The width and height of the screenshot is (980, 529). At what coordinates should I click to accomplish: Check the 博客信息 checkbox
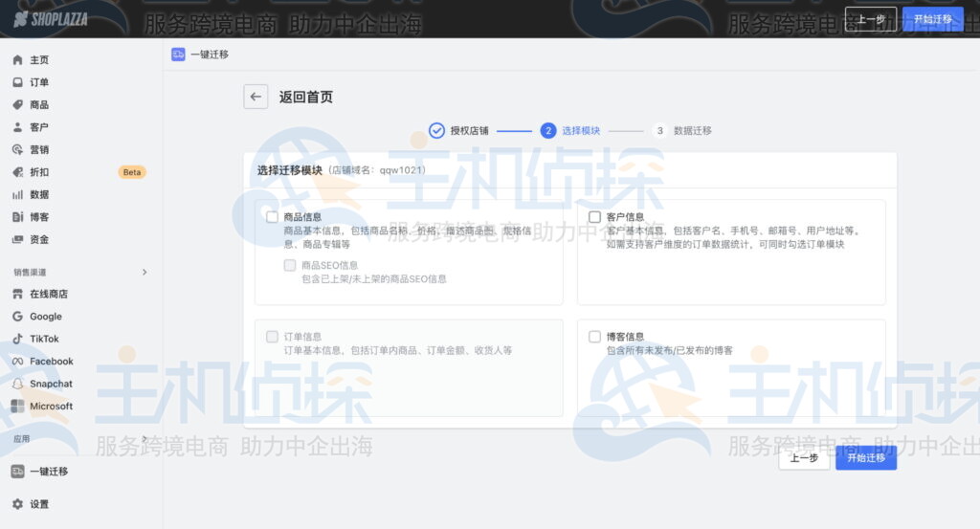(594, 337)
